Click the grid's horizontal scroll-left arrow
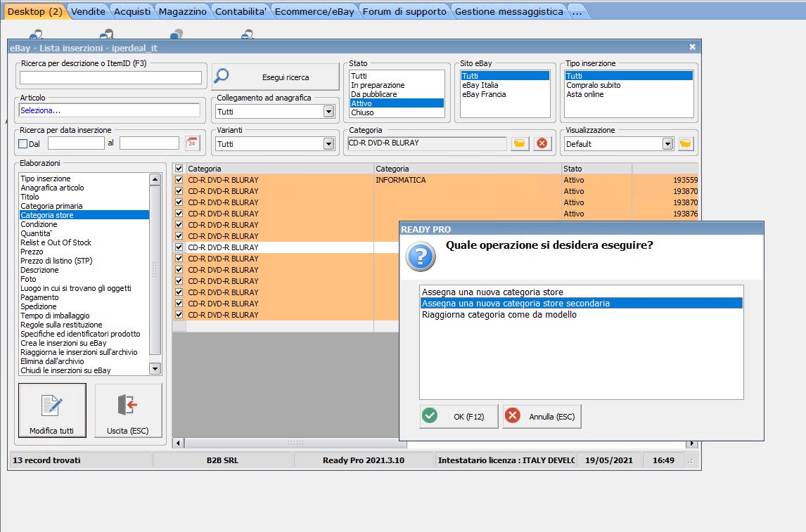806x532 pixels. (x=179, y=443)
